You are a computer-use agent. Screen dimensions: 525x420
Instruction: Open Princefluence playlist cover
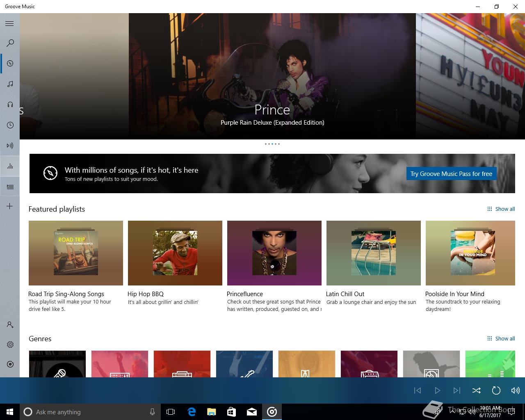click(274, 253)
